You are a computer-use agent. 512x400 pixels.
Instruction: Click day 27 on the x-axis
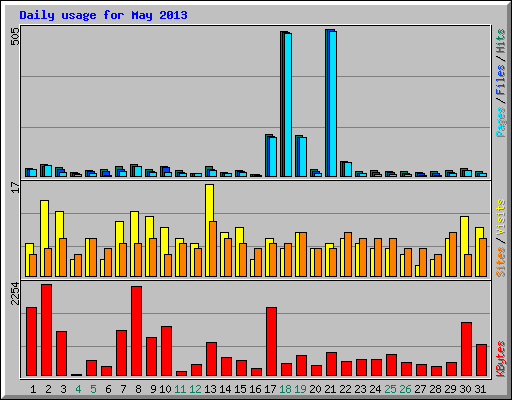tap(420, 389)
